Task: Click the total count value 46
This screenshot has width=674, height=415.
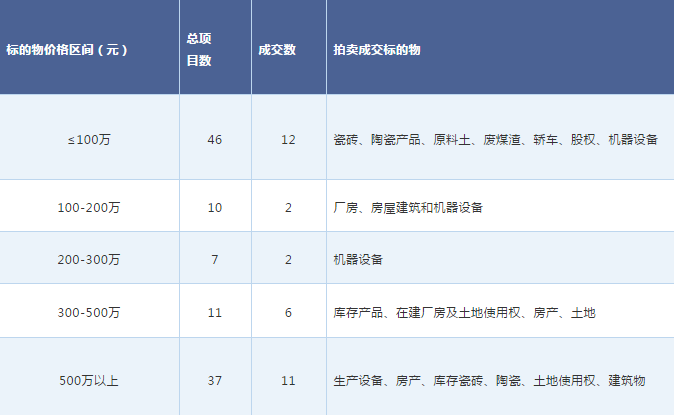Action: pyautogui.click(x=214, y=140)
